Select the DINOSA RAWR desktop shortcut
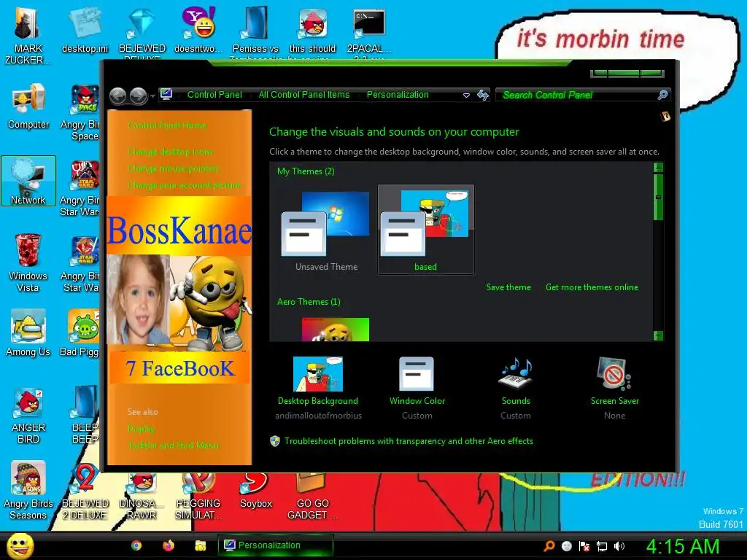Screen dimensions: 747x560 point(141,496)
